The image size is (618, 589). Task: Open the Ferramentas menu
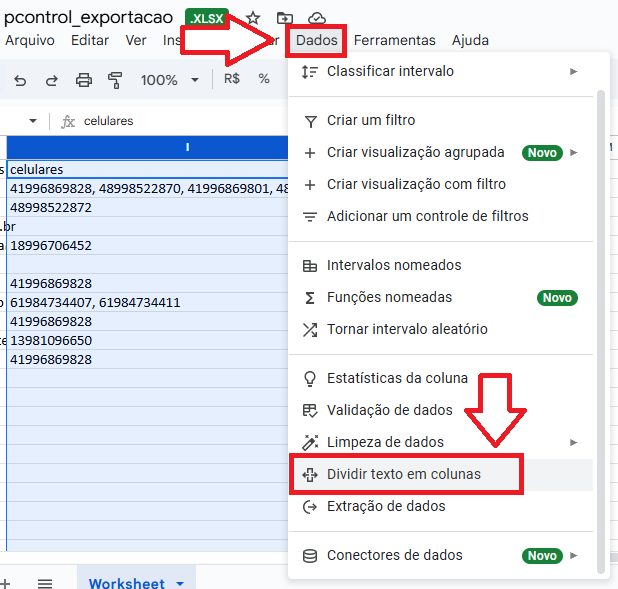[x=394, y=40]
